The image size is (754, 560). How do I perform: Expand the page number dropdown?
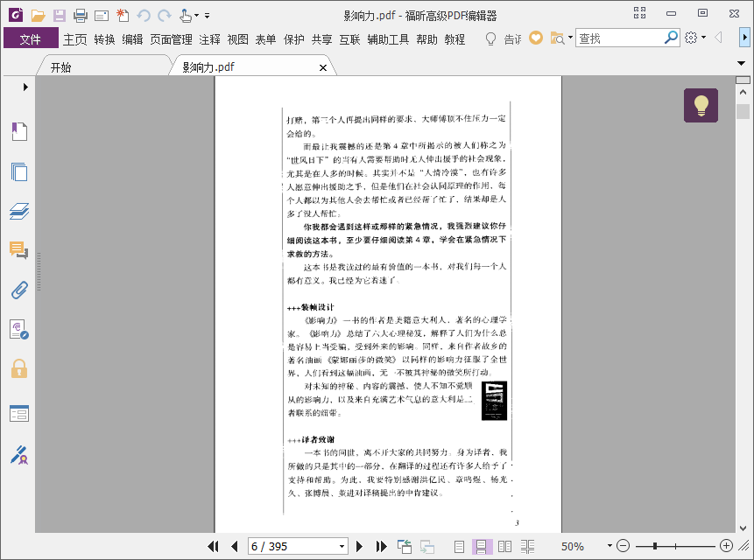coord(342,547)
